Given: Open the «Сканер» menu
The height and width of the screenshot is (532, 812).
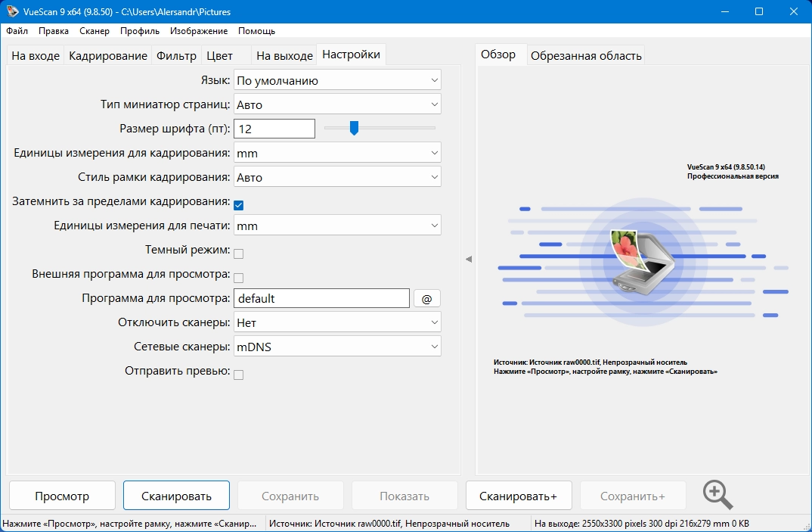Looking at the screenshot, I should point(95,31).
